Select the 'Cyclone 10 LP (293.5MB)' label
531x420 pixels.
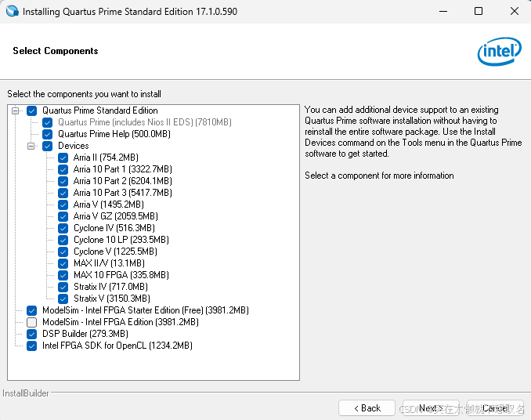tap(121, 240)
